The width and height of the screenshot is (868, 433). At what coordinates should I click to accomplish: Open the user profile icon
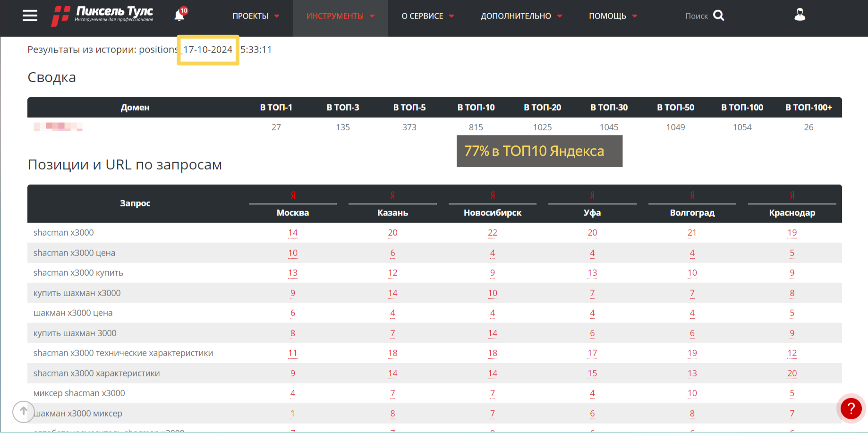tap(800, 15)
